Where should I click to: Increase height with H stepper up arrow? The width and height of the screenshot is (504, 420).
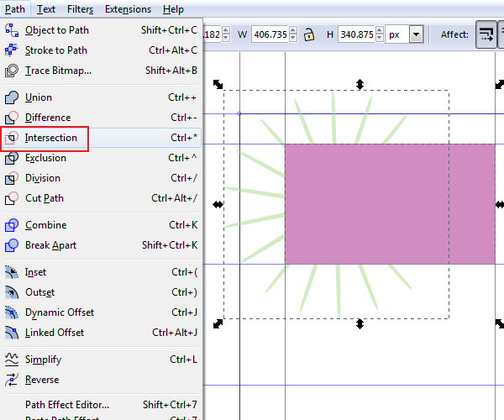380,30
